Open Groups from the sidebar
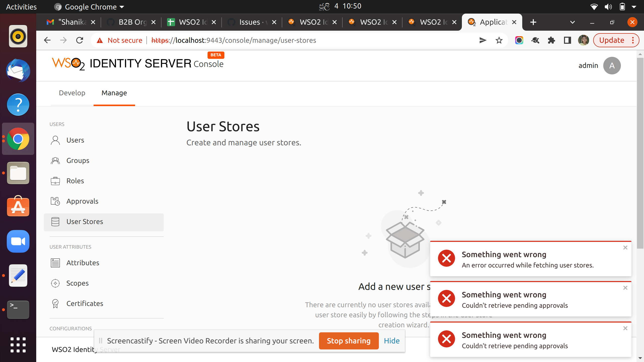 point(78,161)
